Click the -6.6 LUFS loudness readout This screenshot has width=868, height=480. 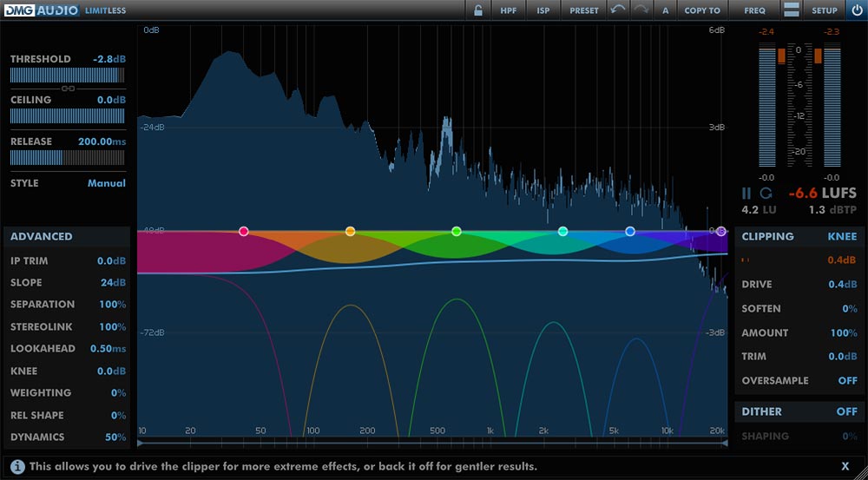[822, 194]
